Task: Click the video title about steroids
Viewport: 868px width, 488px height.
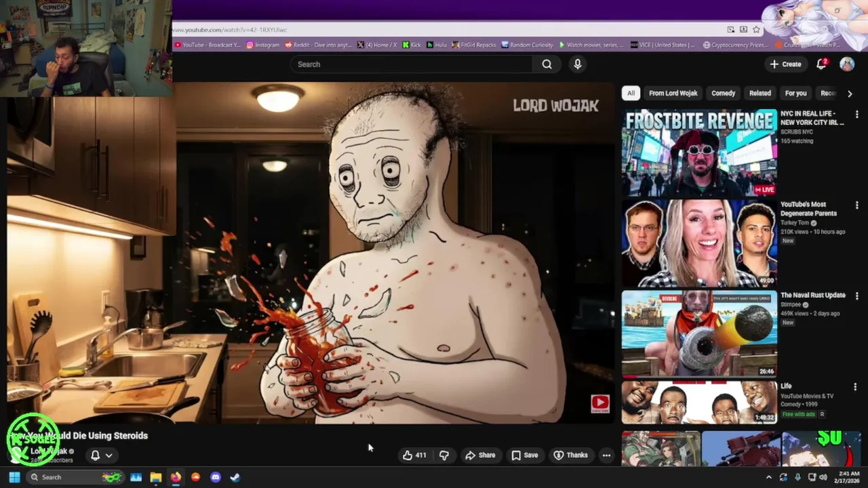Action: point(77,436)
